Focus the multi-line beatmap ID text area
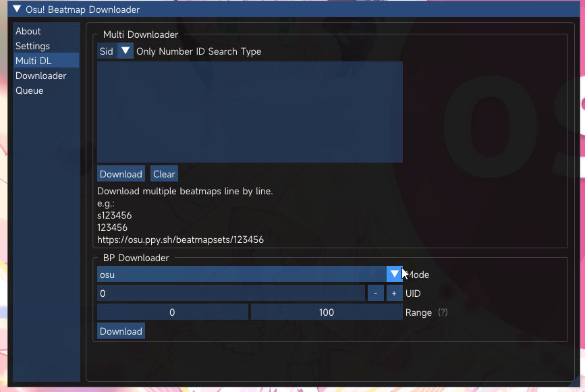The width and height of the screenshot is (585, 392). tap(250, 112)
